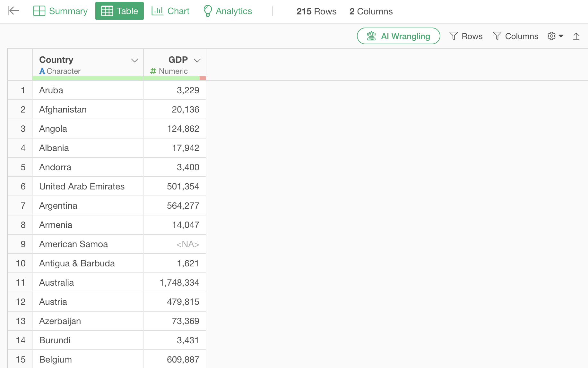This screenshot has width=588, height=368.
Task: Click the Rows funnel icon
Action: (454, 36)
